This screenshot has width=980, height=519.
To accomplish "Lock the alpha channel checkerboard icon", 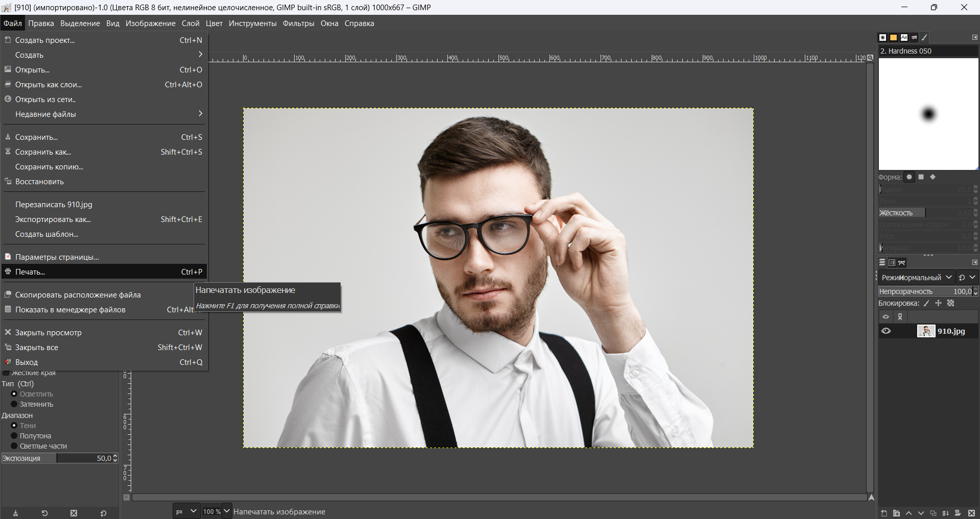I will pos(950,303).
